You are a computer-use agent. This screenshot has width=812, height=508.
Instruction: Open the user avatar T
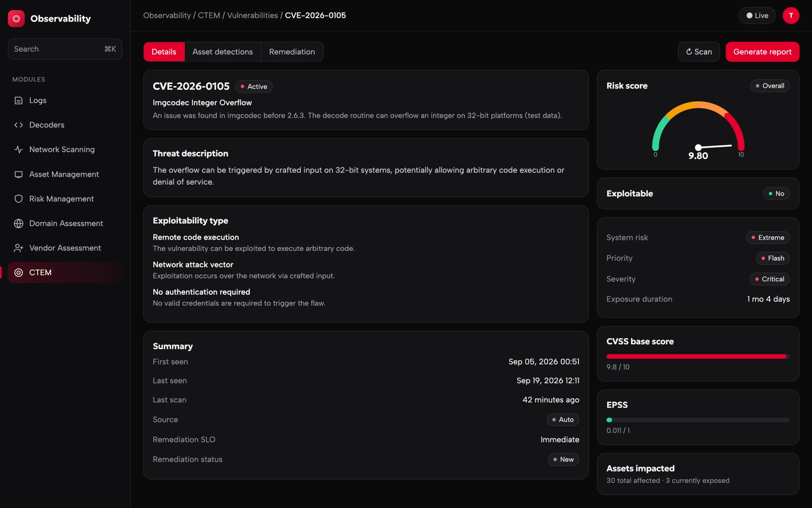click(791, 16)
